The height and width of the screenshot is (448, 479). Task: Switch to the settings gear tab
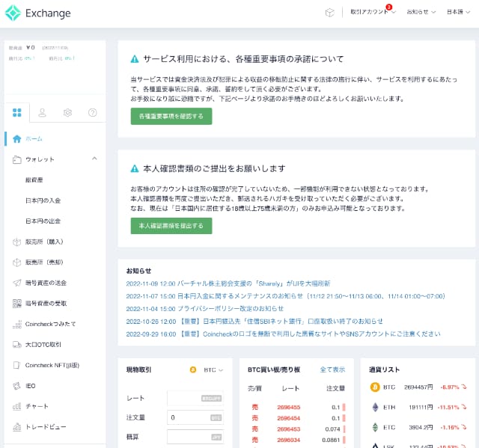coord(67,113)
